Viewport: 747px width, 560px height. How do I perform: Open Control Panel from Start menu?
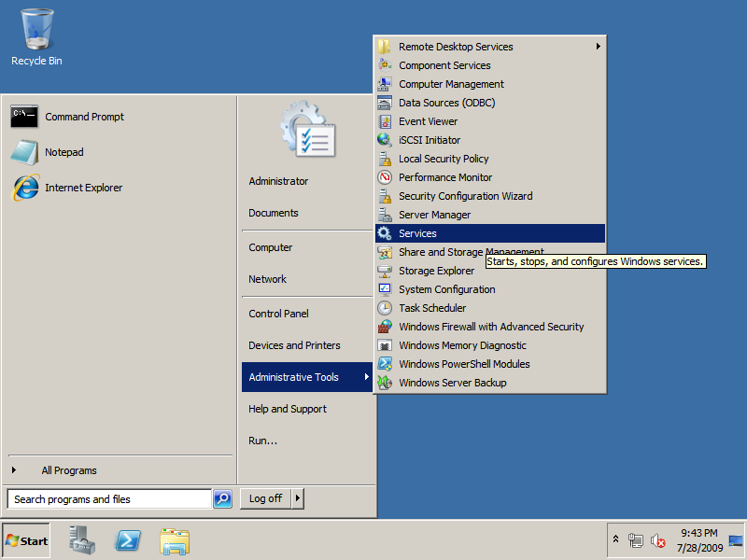click(307, 314)
